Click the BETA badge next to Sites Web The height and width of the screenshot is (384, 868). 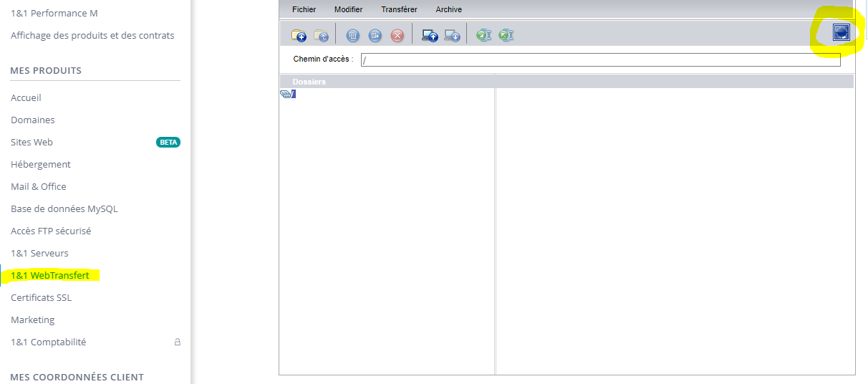coord(168,142)
